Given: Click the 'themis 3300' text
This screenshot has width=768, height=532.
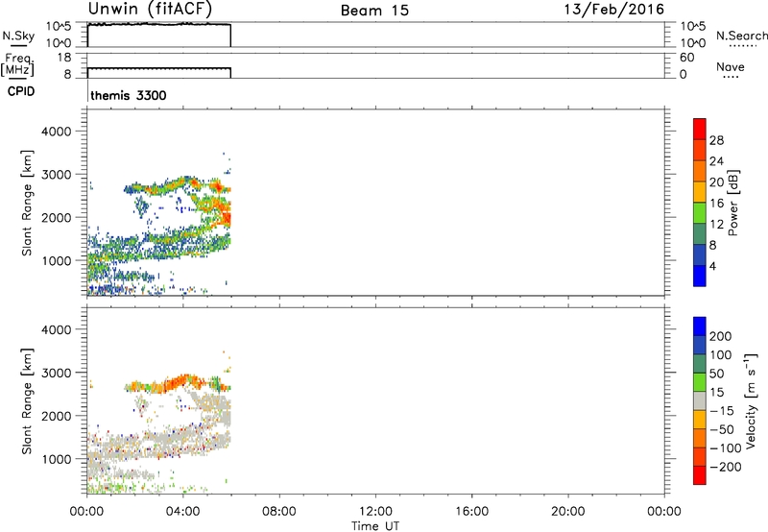Looking at the screenshot, I should pyautogui.click(x=129, y=95).
